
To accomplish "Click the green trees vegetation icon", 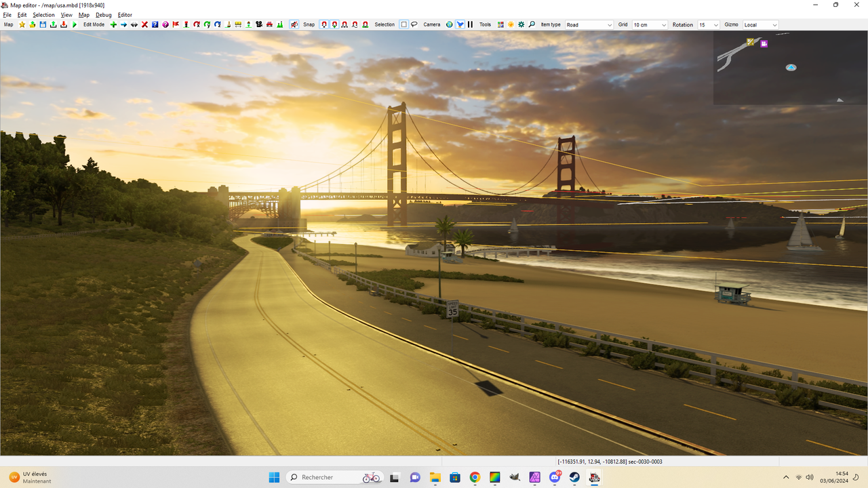I will pos(280,24).
